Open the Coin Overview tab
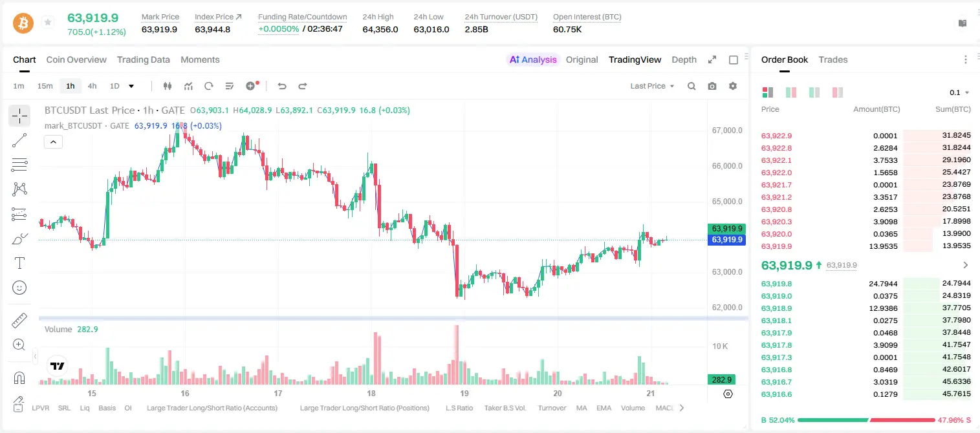Image resolution: width=980 pixels, height=433 pixels. pyautogui.click(x=76, y=59)
